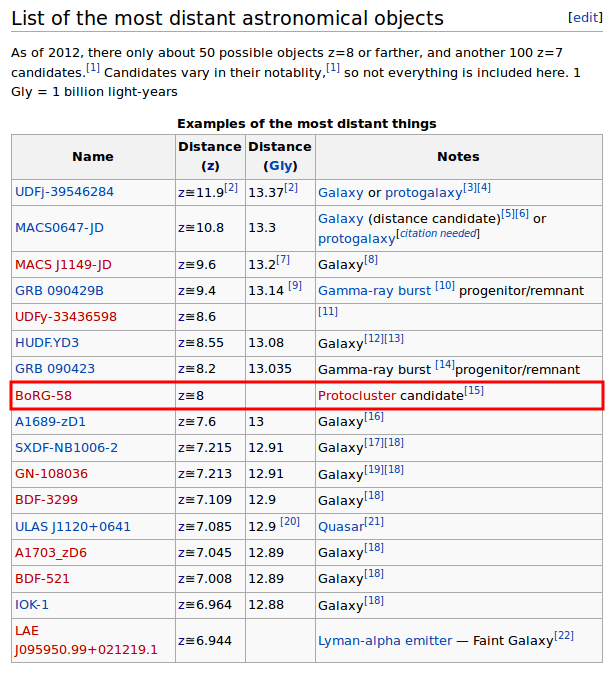Click reference [3] in the first row's notes
Screen dimensions: 616x681
pos(470,188)
